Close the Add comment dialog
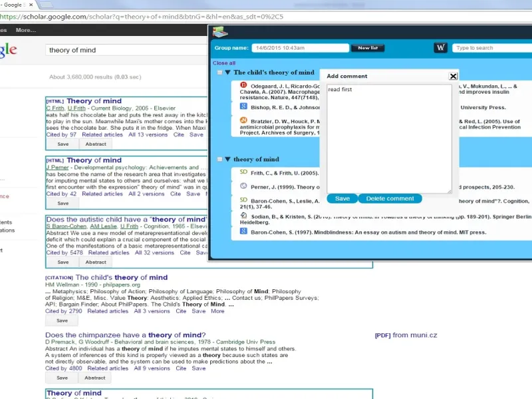This screenshot has height=399, width=532. click(453, 76)
